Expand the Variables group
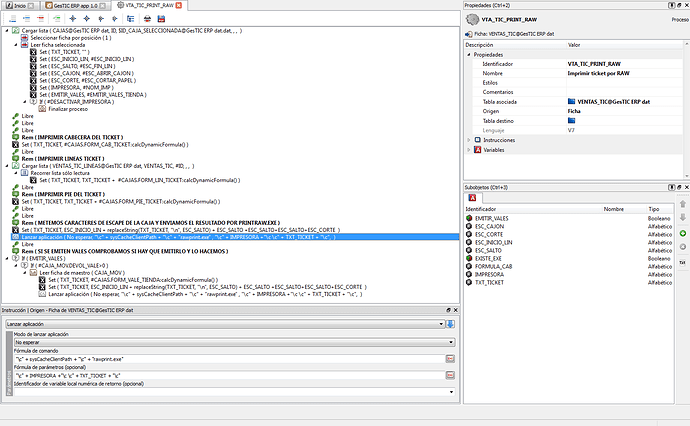 [469, 150]
